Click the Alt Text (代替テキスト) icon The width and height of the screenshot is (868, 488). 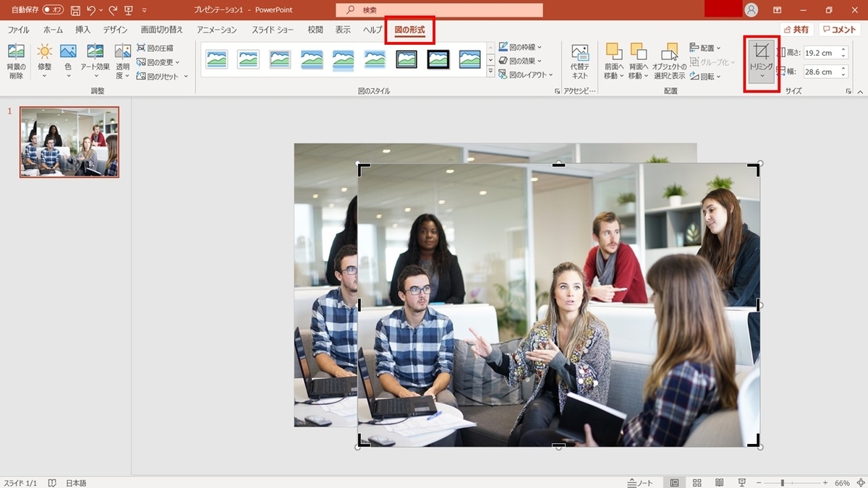tap(580, 53)
